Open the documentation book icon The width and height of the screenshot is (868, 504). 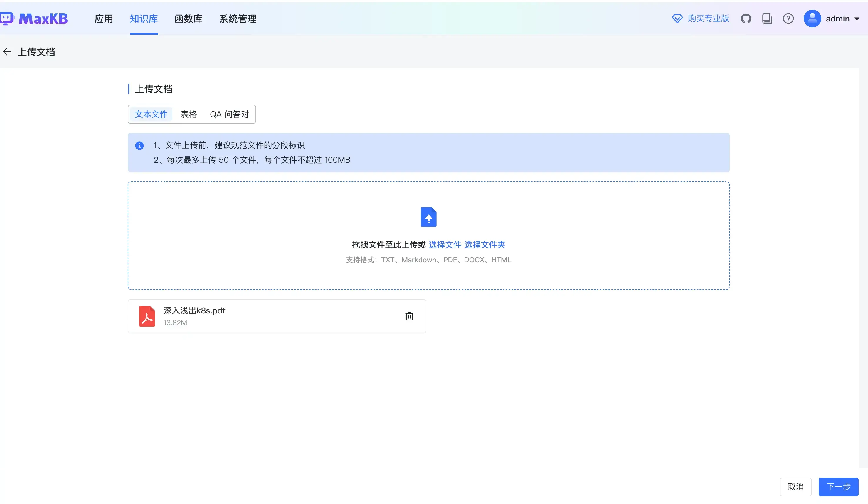(767, 19)
